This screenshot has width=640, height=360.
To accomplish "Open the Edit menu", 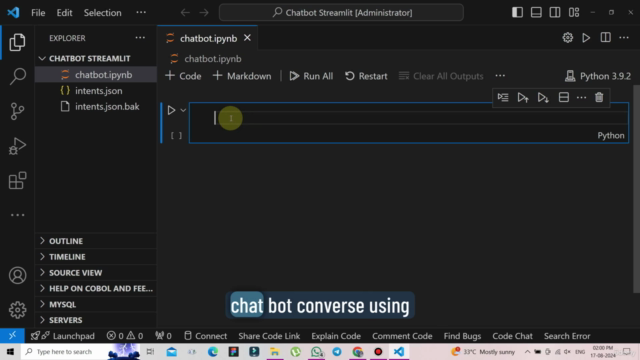I will [x=64, y=13].
